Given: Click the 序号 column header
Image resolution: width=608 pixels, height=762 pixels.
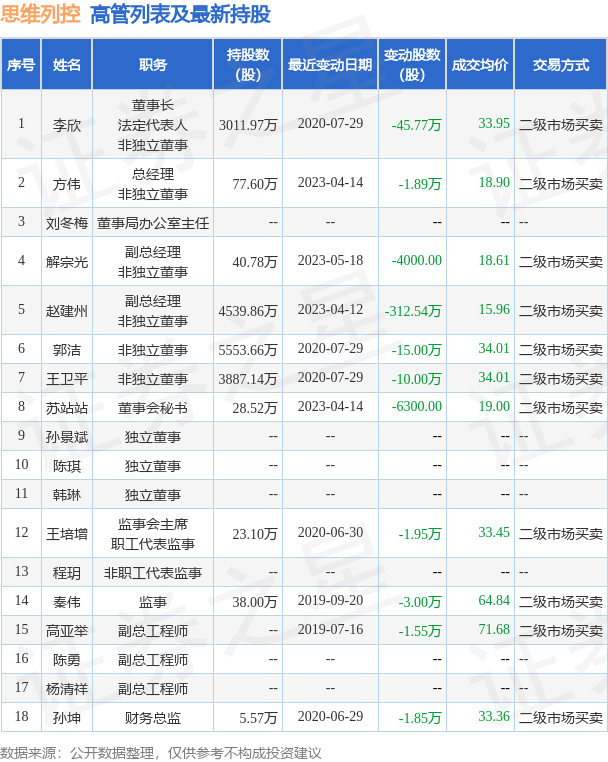Looking at the screenshot, I should click(x=21, y=65).
